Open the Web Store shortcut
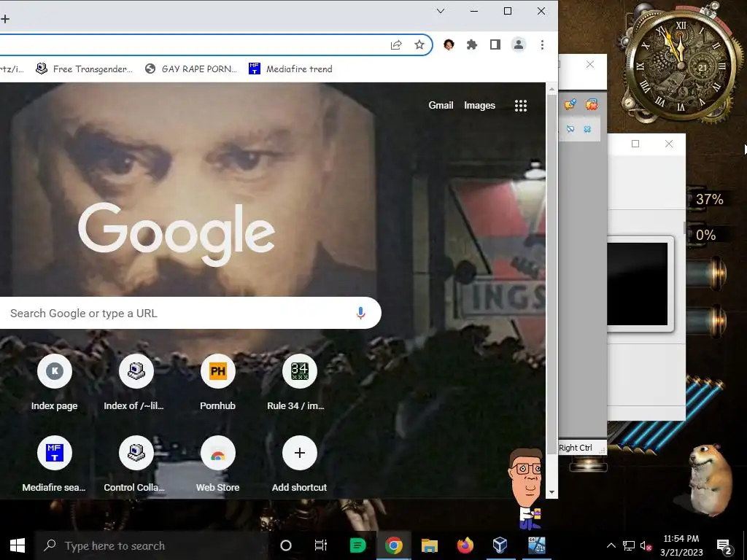The height and width of the screenshot is (560, 747). pos(217,464)
